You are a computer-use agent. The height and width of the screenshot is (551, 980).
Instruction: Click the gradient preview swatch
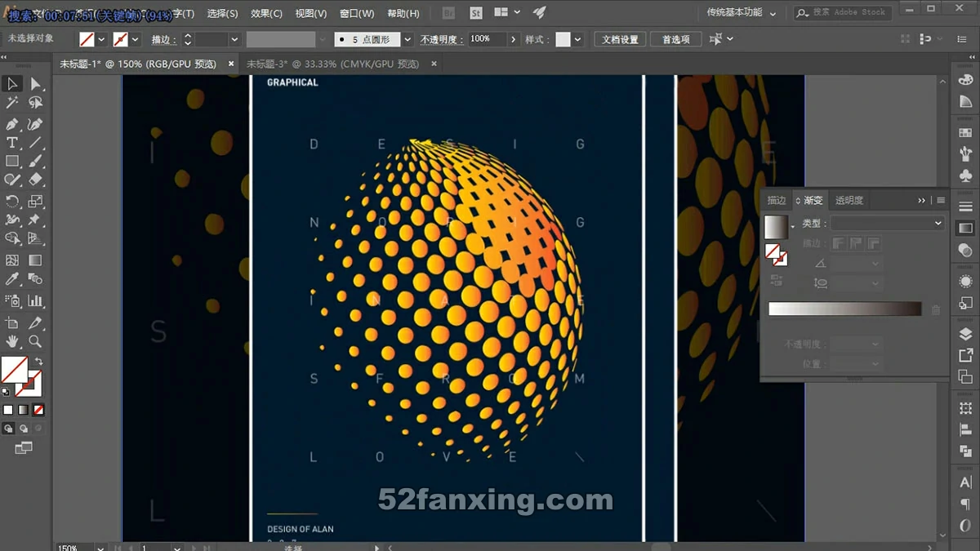[775, 226]
